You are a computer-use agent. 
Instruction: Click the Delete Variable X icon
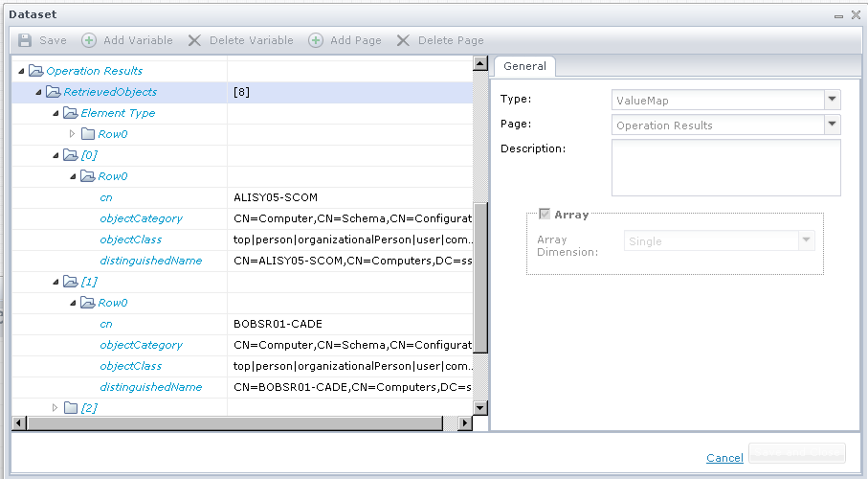tap(194, 40)
